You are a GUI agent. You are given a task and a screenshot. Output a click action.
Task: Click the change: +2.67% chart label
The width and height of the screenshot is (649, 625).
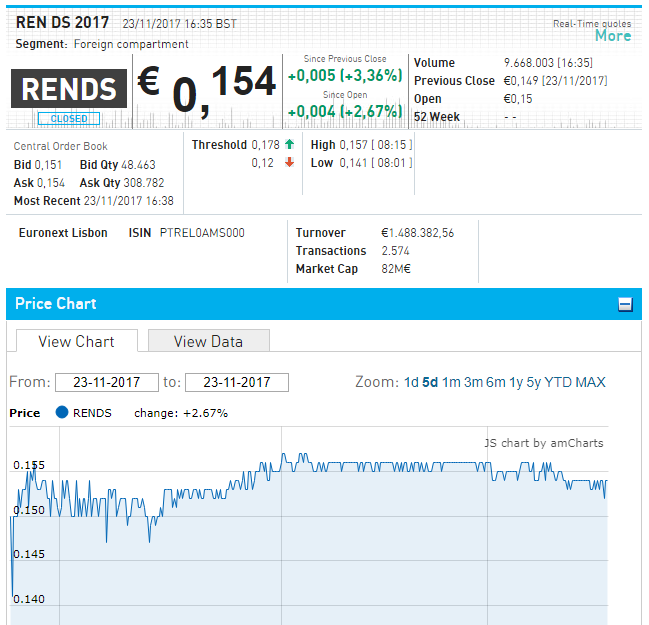[x=181, y=413]
